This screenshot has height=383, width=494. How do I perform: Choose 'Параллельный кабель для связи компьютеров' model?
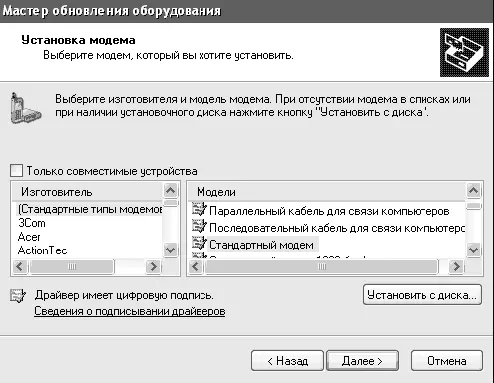tap(329, 211)
